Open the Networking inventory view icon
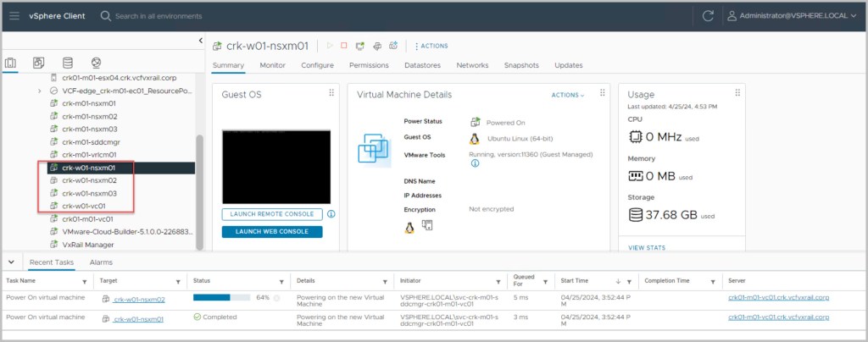Viewport: 868px width, 342px height. pyautogui.click(x=96, y=63)
